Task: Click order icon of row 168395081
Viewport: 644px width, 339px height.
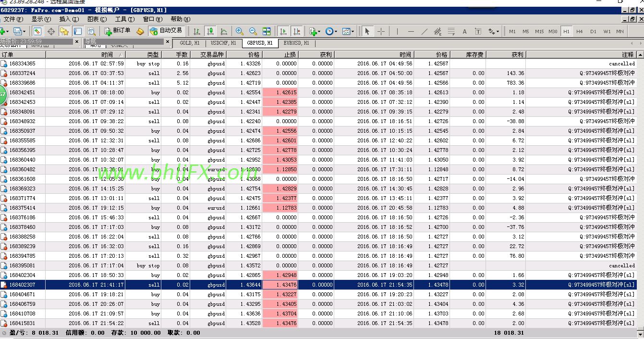Action: tap(4, 265)
